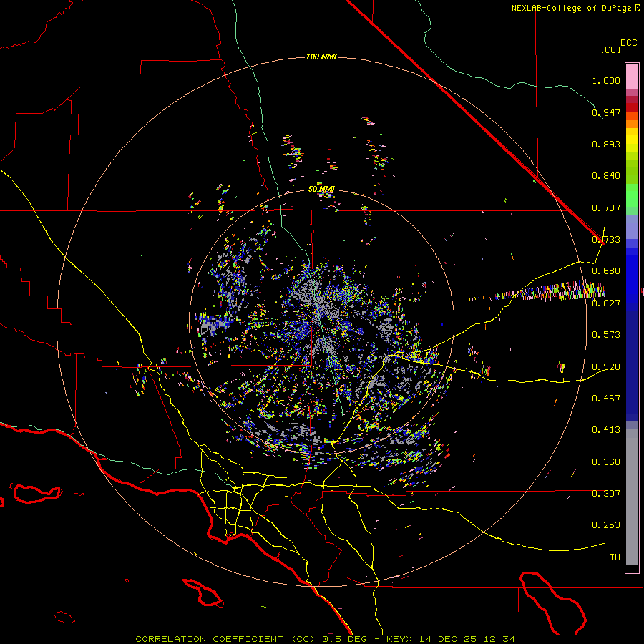Click the TH threshold legend label
This screenshot has width=644, height=644.
click(x=615, y=557)
